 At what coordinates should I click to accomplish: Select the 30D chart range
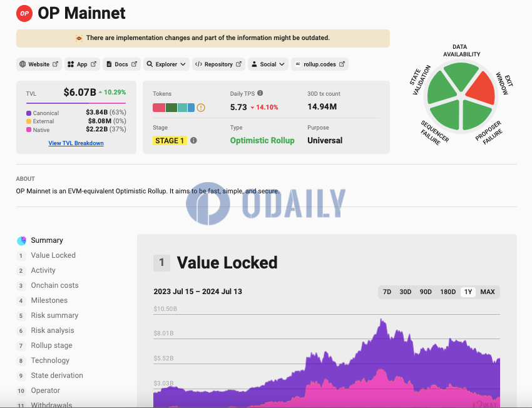click(x=405, y=292)
